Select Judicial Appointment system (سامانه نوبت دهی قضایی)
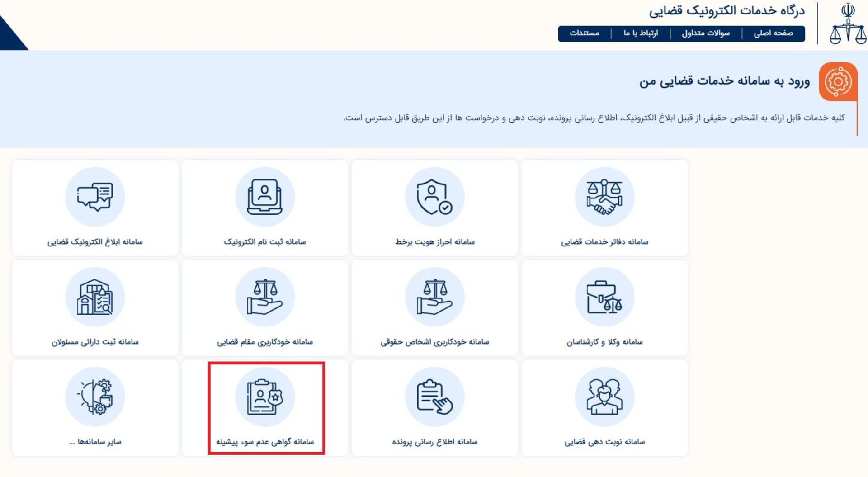Image resolution: width=868 pixels, height=477 pixels. 604,406
